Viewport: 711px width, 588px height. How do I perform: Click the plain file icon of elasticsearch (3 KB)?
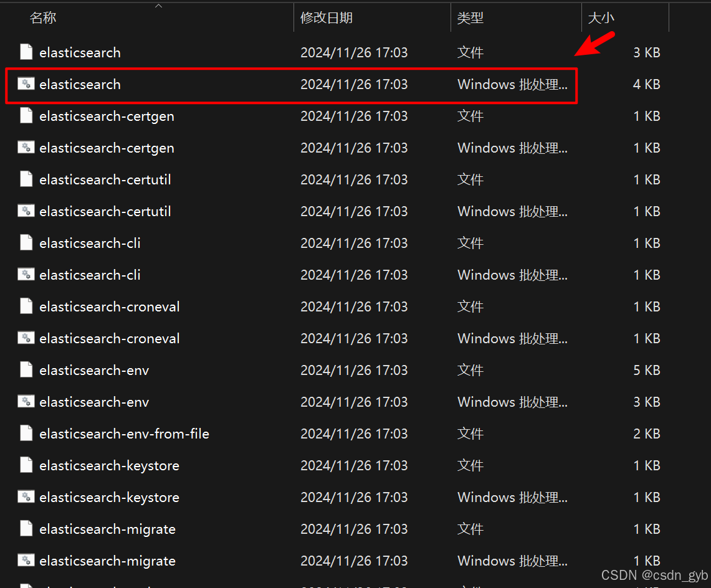click(26, 52)
